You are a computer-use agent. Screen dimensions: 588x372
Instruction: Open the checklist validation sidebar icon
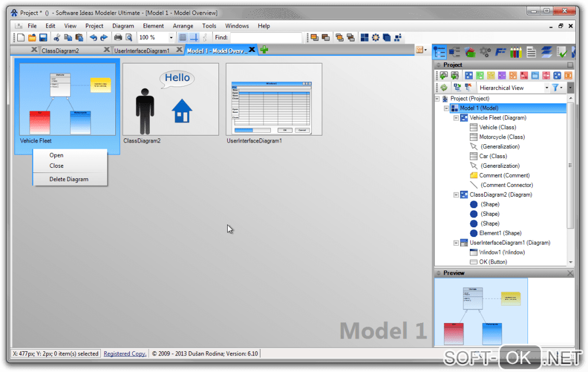tap(561, 52)
